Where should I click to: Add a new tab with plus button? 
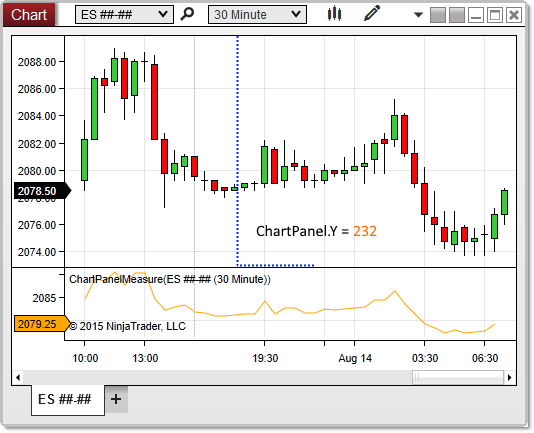tap(116, 399)
